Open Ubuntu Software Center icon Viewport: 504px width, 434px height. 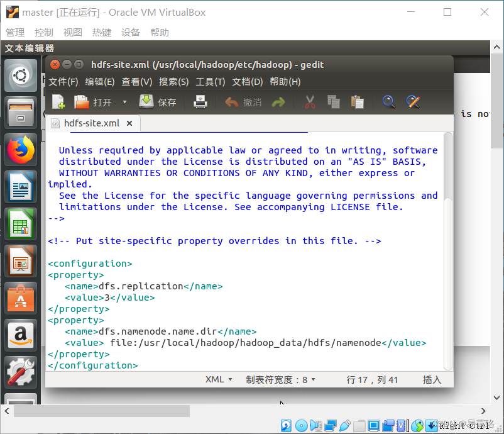21,298
